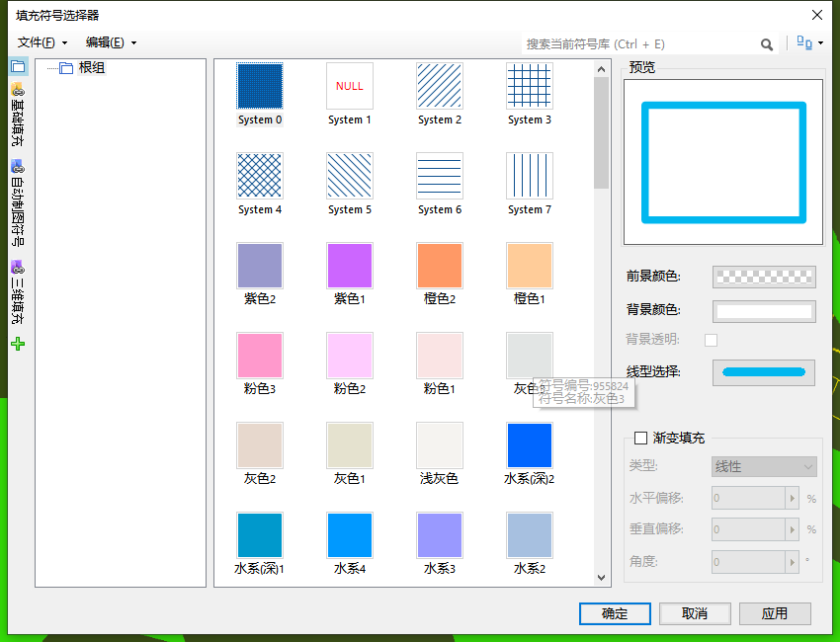Screen dimensions: 840x642
Task: Open the 文件(F) menu
Action: (42, 42)
